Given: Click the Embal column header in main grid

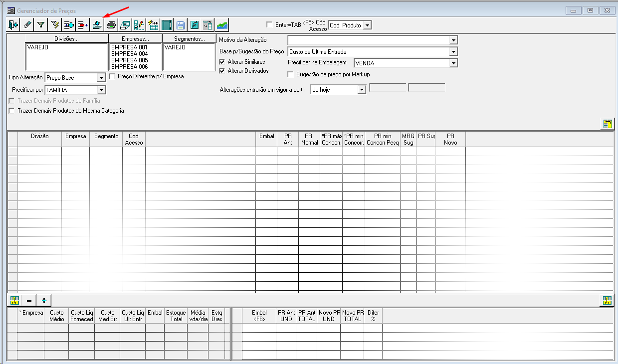Looking at the screenshot, I should [x=267, y=139].
